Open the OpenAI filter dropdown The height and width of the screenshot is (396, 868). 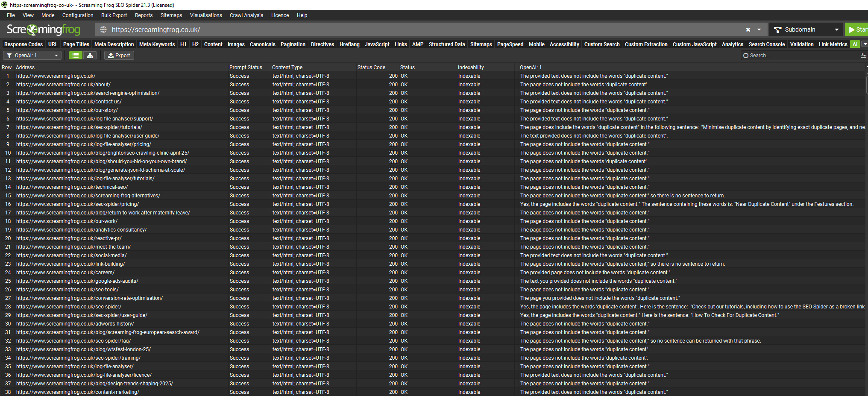(x=32, y=56)
